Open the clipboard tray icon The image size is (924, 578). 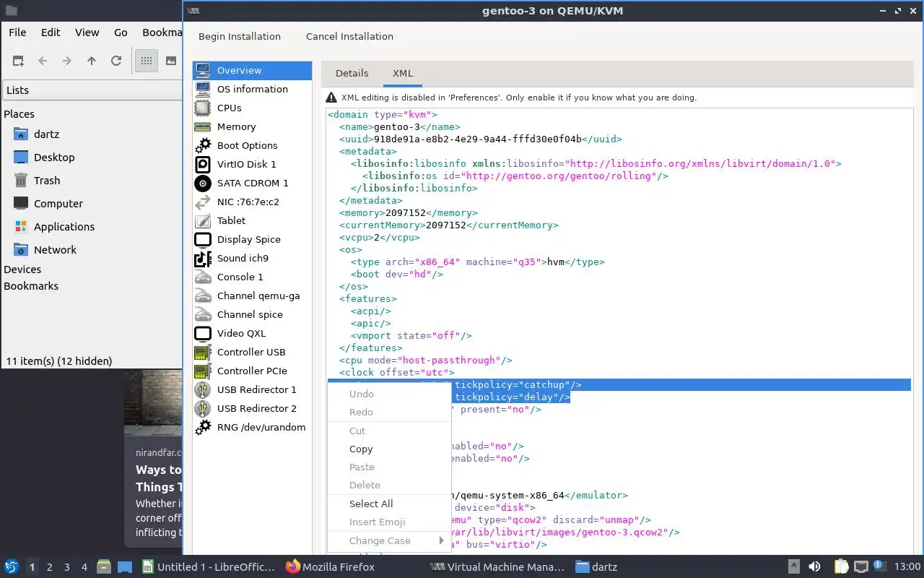tap(842, 567)
